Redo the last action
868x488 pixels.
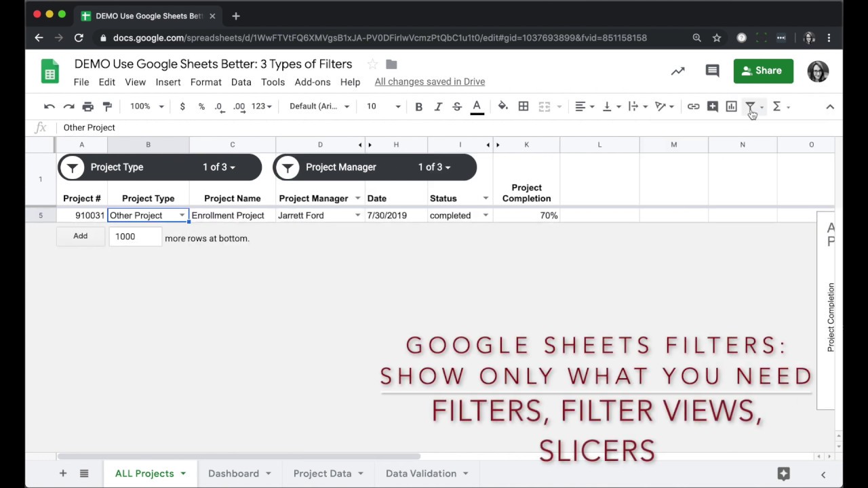point(68,106)
